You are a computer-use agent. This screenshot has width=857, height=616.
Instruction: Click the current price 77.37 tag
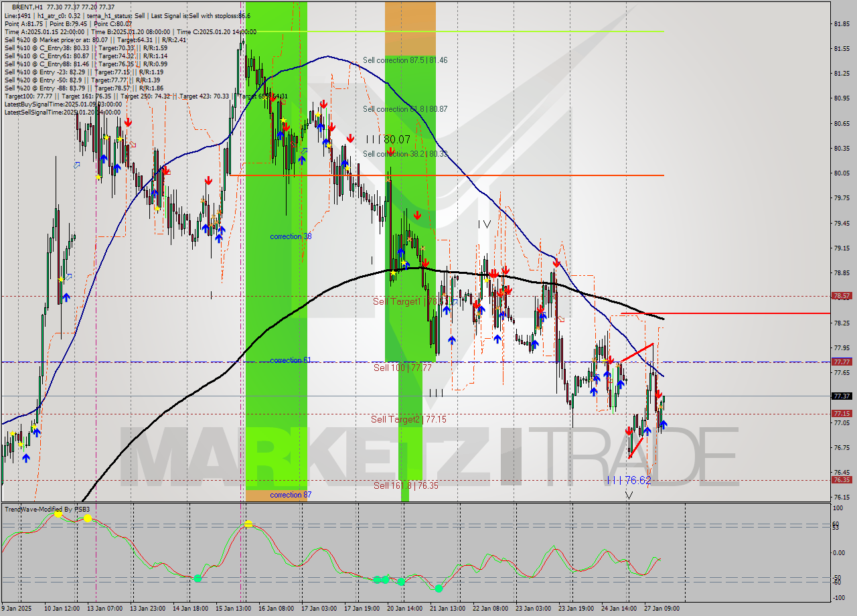pos(841,396)
